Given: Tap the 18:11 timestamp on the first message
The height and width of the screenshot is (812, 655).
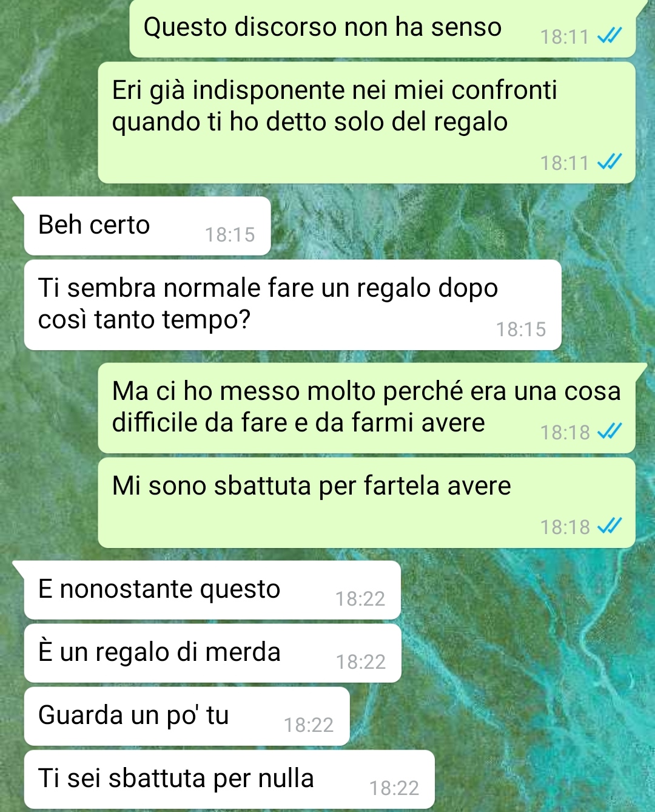Looking at the screenshot, I should [x=565, y=37].
